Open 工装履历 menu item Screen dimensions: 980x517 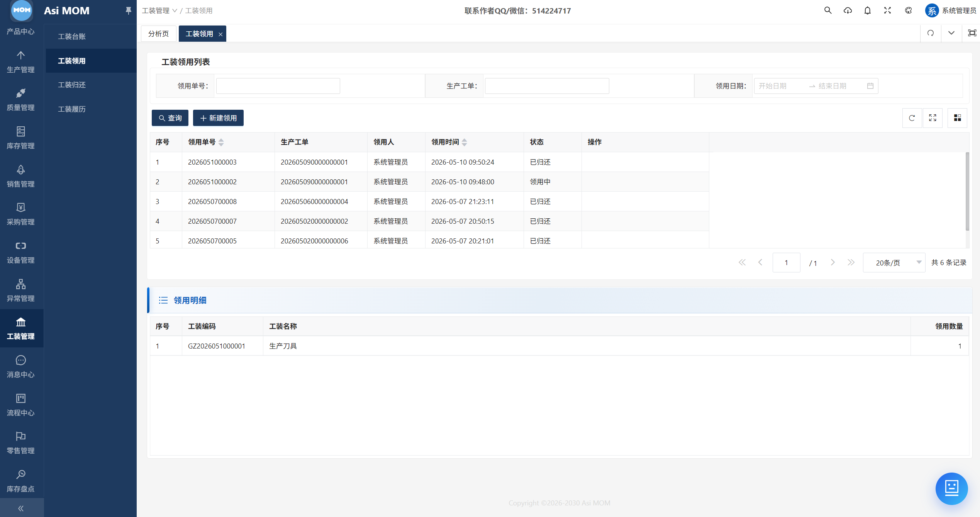[91, 109]
